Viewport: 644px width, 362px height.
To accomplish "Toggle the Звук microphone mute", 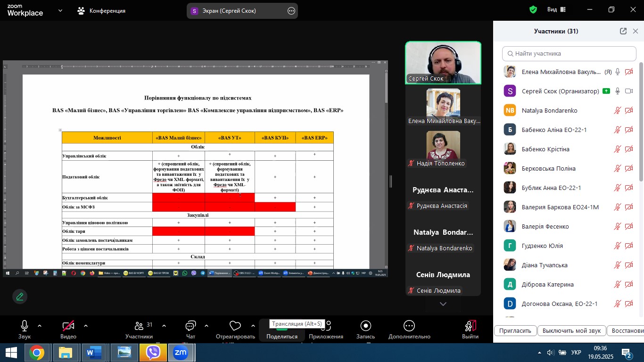I will [x=25, y=330].
